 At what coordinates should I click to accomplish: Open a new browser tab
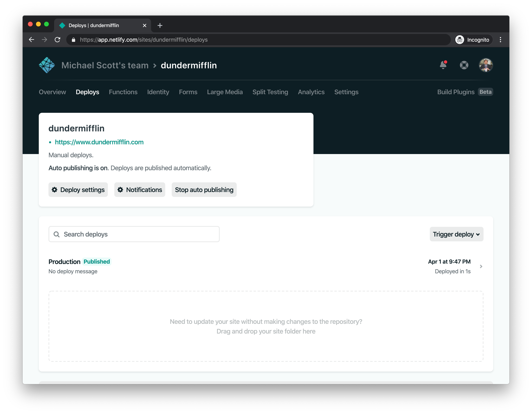pyautogui.click(x=160, y=25)
